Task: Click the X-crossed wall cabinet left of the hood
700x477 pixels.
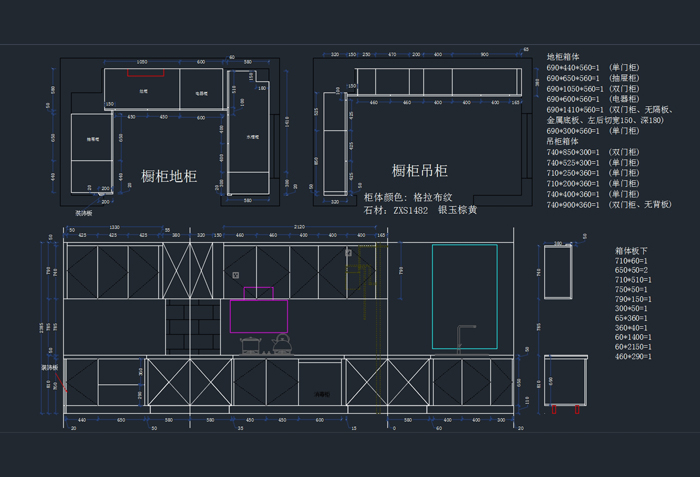Action: [184, 269]
